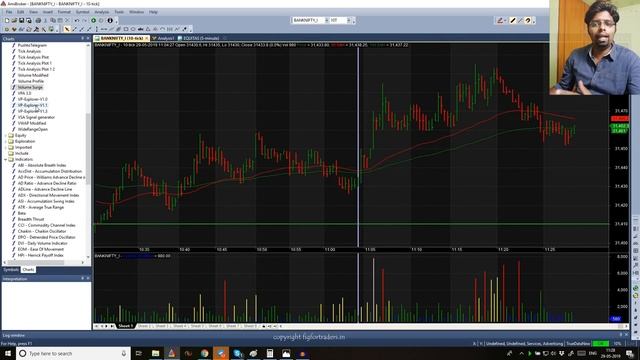
Task: Select the BANKNIFTY_I 10-tick tab
Action: [122, 38]
